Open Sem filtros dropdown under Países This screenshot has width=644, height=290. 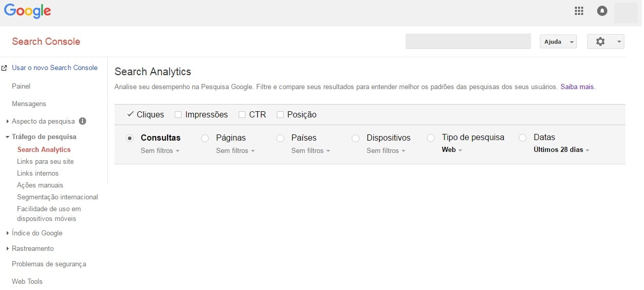pos(311,151)
